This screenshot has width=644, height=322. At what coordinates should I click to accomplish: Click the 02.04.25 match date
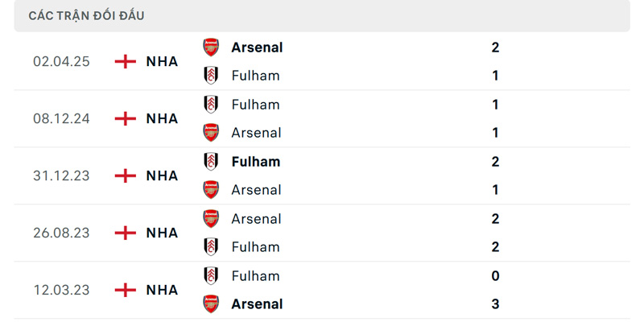(x=61, y=61)
